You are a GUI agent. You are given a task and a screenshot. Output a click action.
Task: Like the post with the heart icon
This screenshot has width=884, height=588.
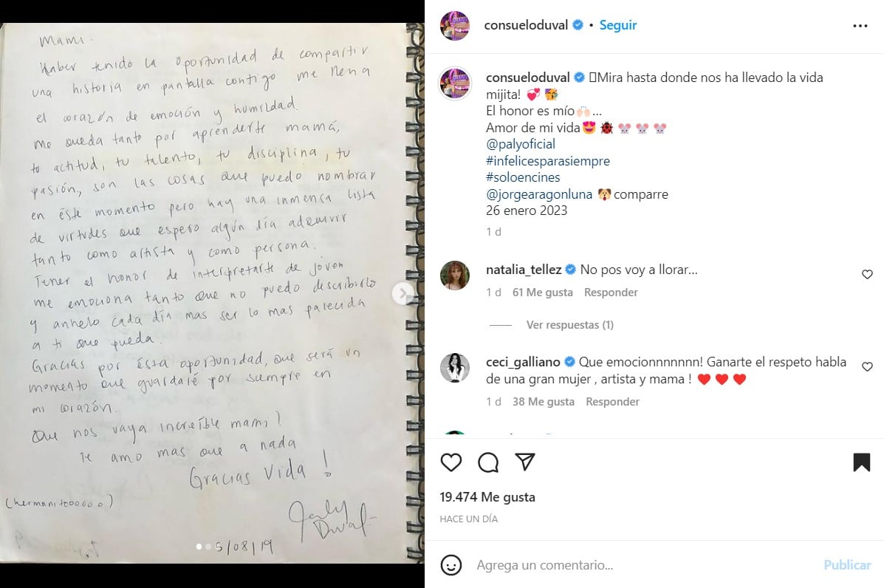451,462
